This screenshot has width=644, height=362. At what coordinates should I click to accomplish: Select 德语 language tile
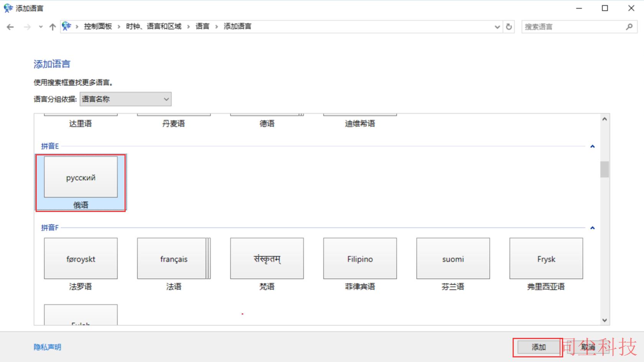click(267, 121)
